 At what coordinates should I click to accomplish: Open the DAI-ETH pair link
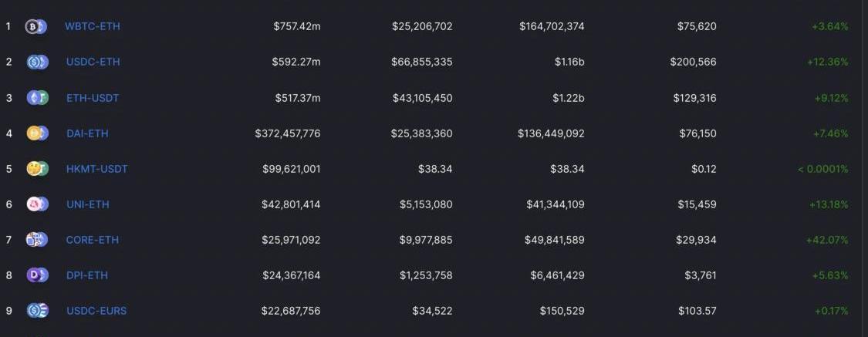pyautogui.click(x=87, y=133)
